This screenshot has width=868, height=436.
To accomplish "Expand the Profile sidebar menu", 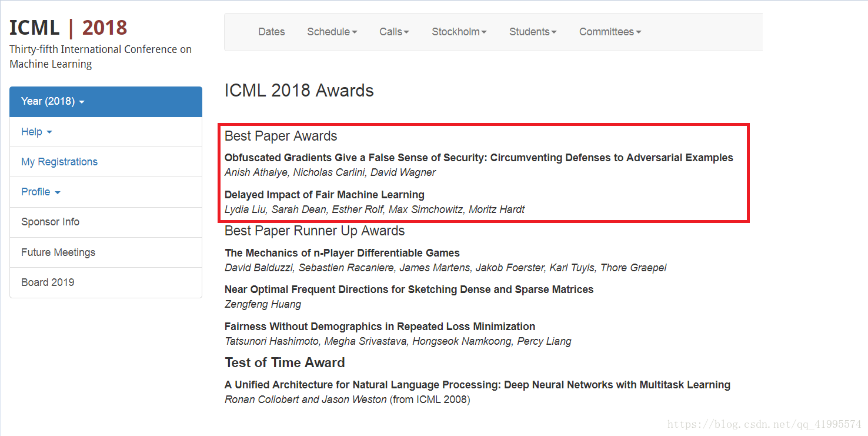I will (106, 192).
